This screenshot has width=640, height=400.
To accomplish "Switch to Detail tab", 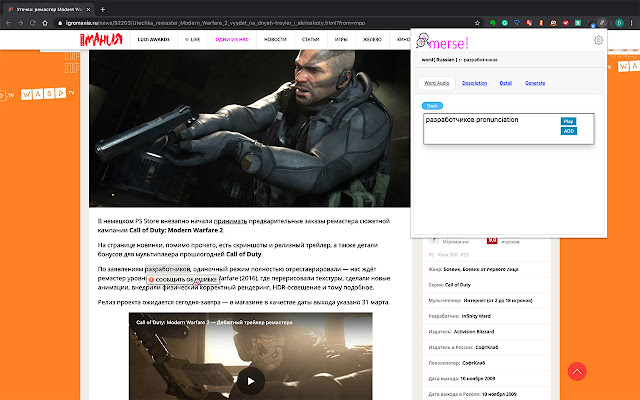I will tap(505, 83).
